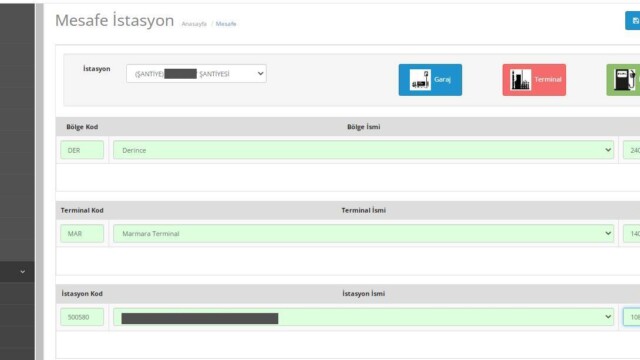The height and width of the screenshot is (360, 640).
Task: Click the red Terminal button label
Action: pos(548,80)
